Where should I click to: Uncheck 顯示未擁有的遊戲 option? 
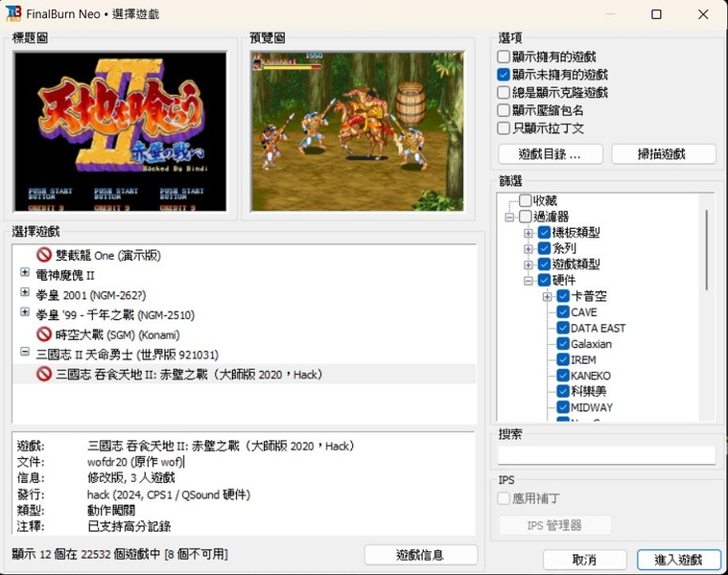click(504, 74)
